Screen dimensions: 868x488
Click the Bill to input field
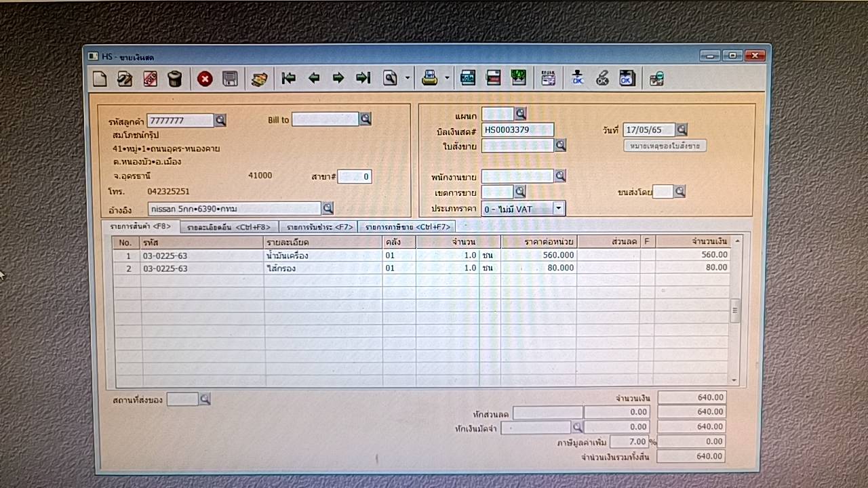click(325, 119)
